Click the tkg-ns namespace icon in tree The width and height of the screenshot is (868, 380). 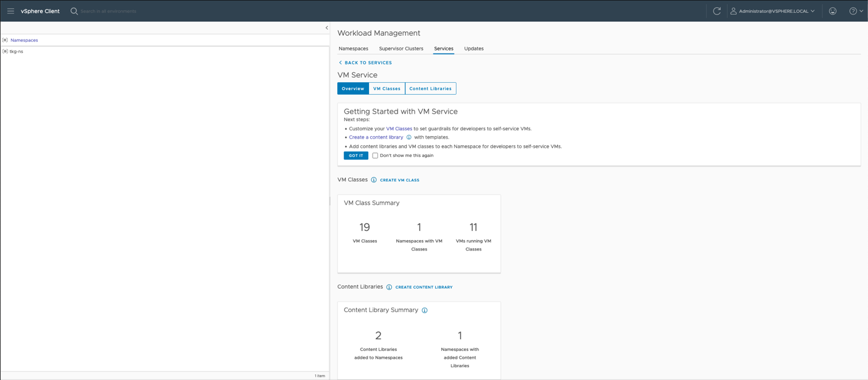[x=5, y=52]
